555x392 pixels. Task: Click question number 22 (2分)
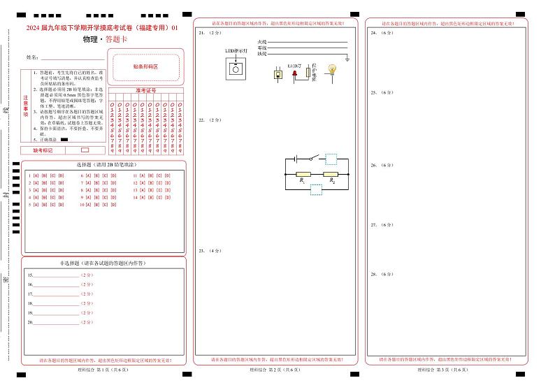coord(210,120)
